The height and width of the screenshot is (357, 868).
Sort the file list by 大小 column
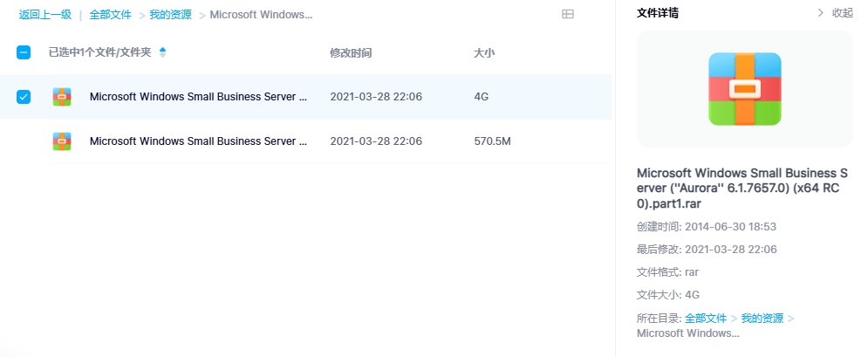[484, 53]
